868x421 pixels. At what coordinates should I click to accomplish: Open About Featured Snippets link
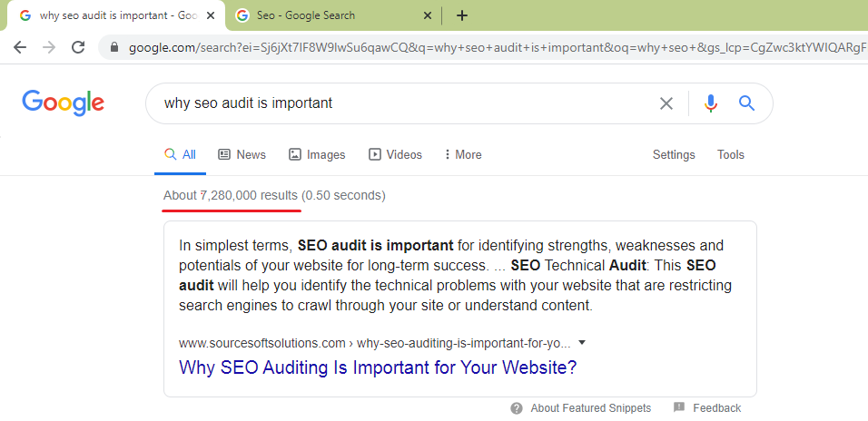(591, 408)
